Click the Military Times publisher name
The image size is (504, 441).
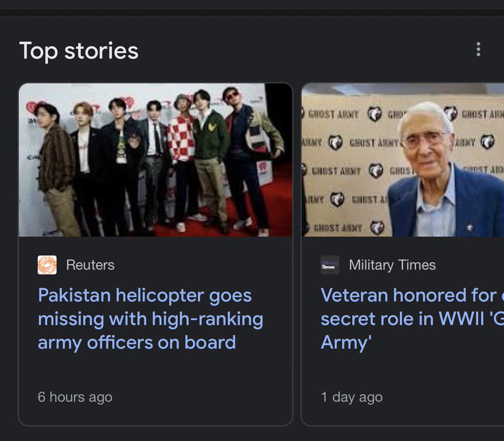[392, 265]
